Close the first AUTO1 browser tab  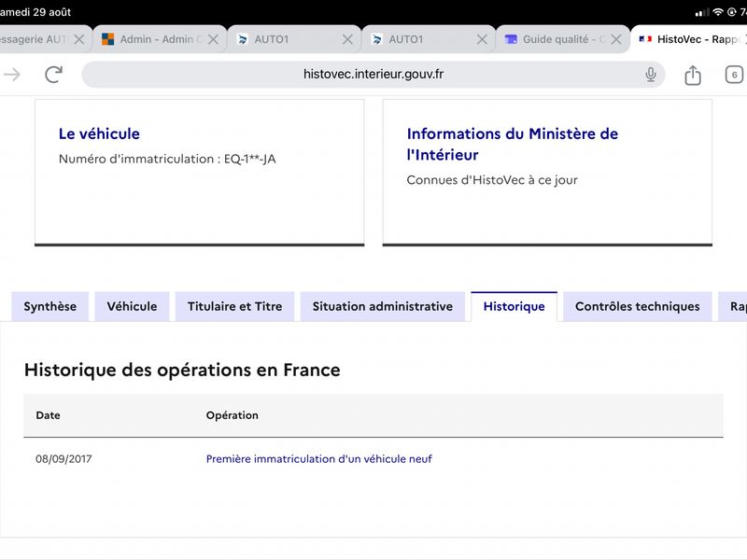[x=347, y=39]
